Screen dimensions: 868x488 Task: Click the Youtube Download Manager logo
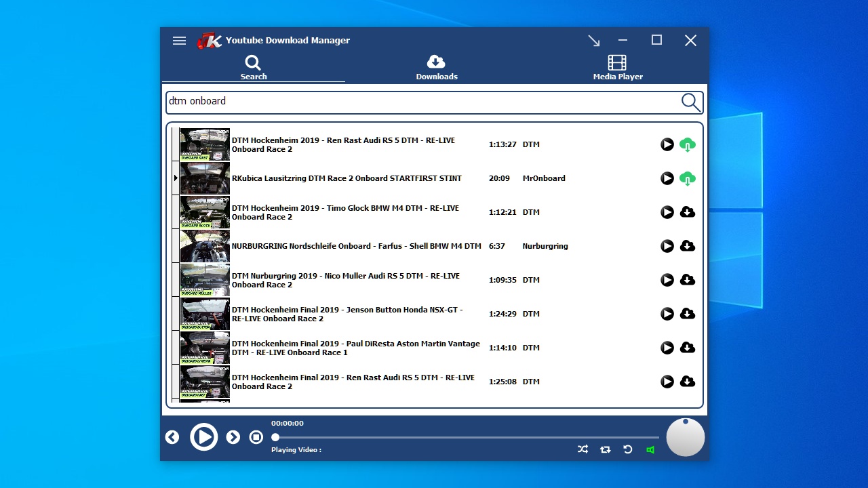[x=210, y=41]
